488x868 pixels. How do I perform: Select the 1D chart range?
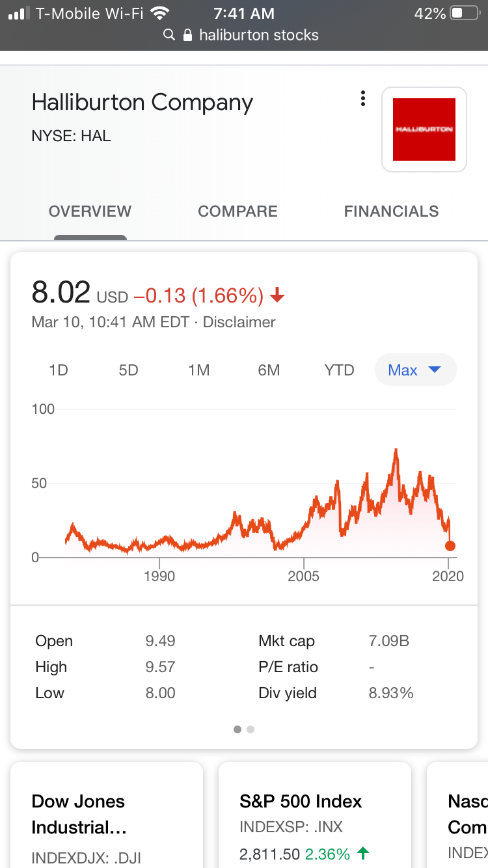point(59,370)
